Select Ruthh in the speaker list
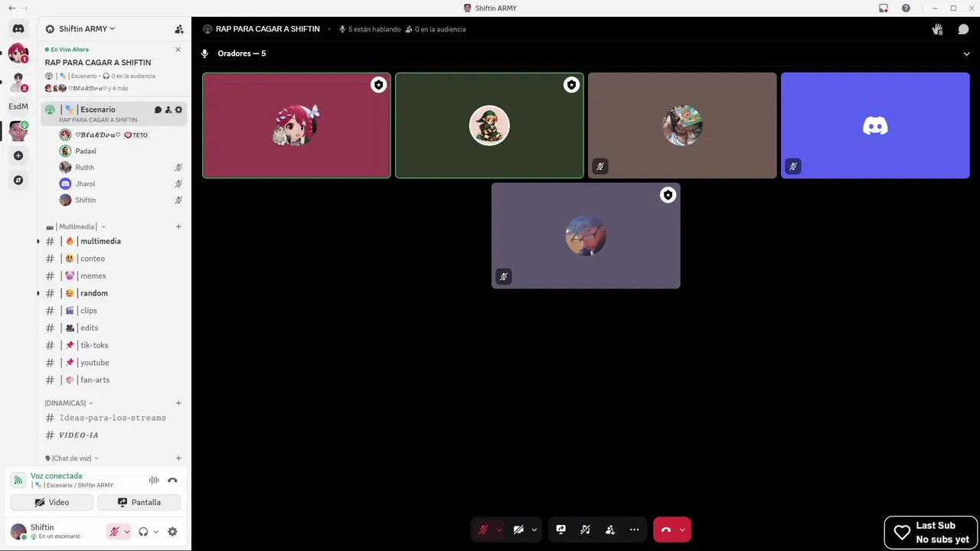980x551 pixels. click(x=121, y=168)
